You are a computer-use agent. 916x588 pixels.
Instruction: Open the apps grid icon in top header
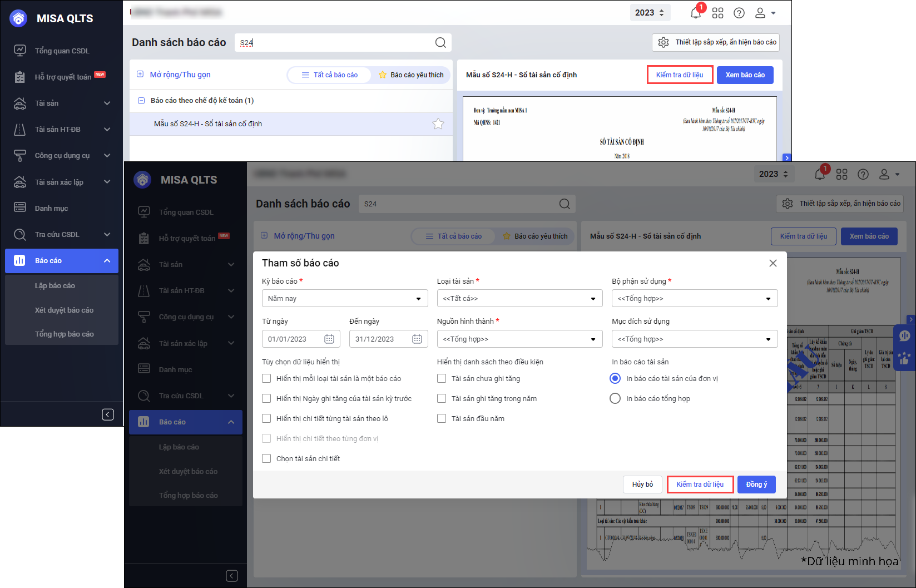(717, 13)
